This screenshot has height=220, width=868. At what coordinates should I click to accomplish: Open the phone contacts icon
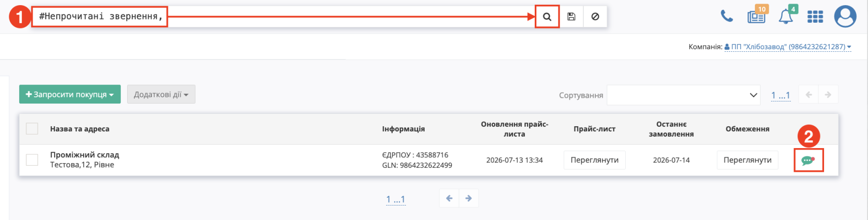727,17
